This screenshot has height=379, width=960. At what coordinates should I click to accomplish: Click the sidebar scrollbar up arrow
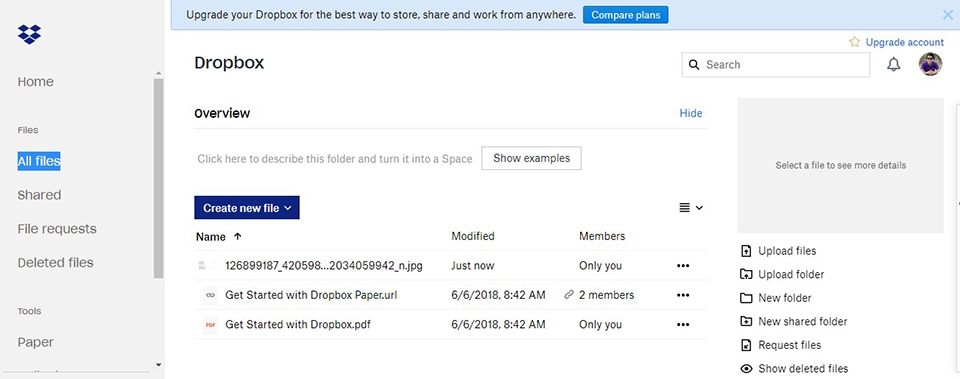(x=159, y=73)
